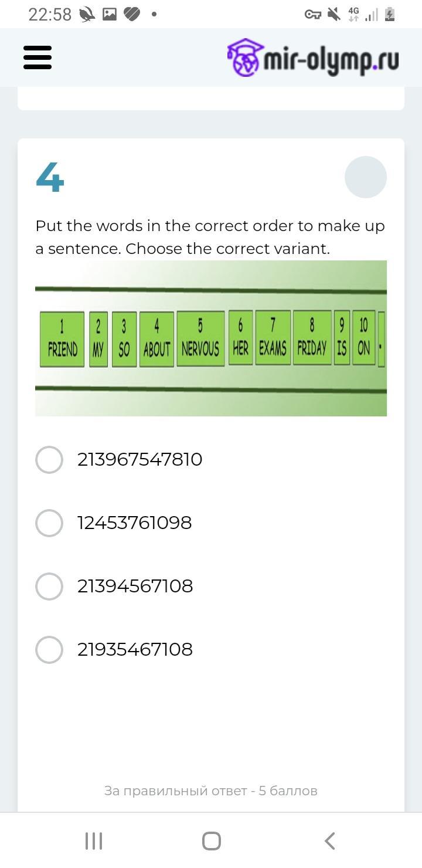The height and width of the screenshot is (868, 422).
Task: Tap the ABOUT word tile
Action: pos(156,340)
